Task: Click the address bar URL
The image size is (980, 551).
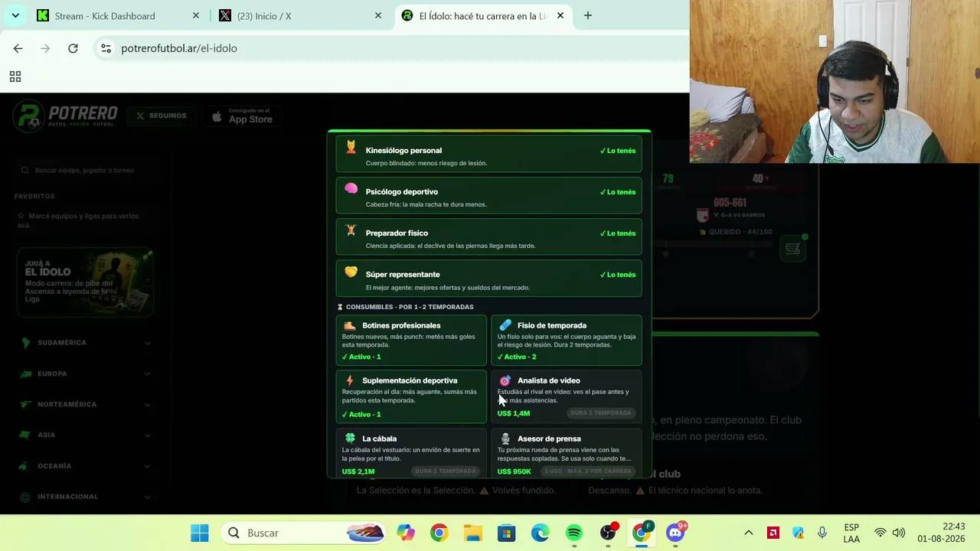Action: click(x=179, y=48)
